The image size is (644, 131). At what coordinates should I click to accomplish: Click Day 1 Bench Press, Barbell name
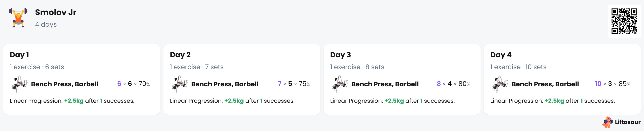[x=65, y=84]
